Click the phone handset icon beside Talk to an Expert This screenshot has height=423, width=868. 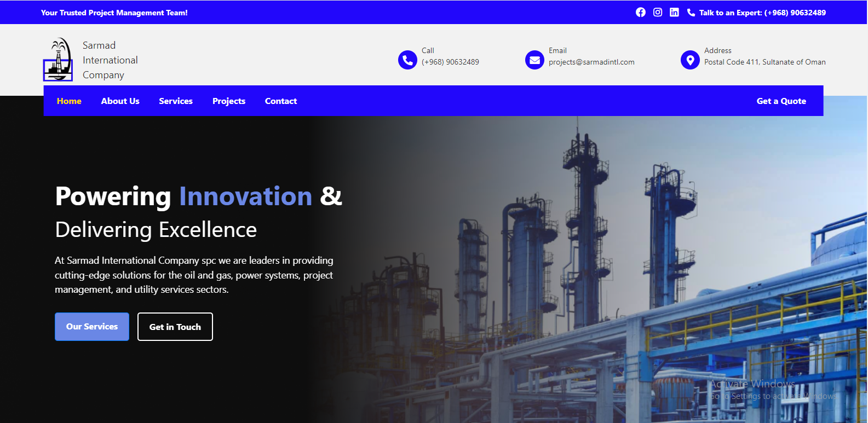tap(691, 13)
